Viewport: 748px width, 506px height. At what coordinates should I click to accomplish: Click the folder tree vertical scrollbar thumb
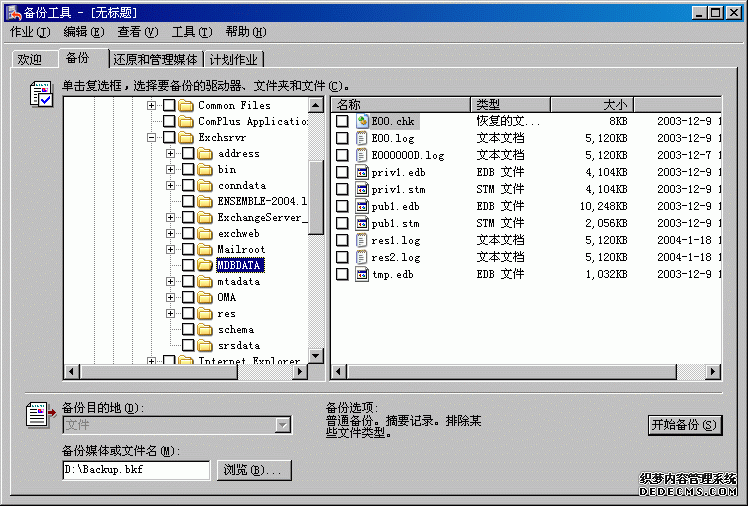click(x=316, y=195)
